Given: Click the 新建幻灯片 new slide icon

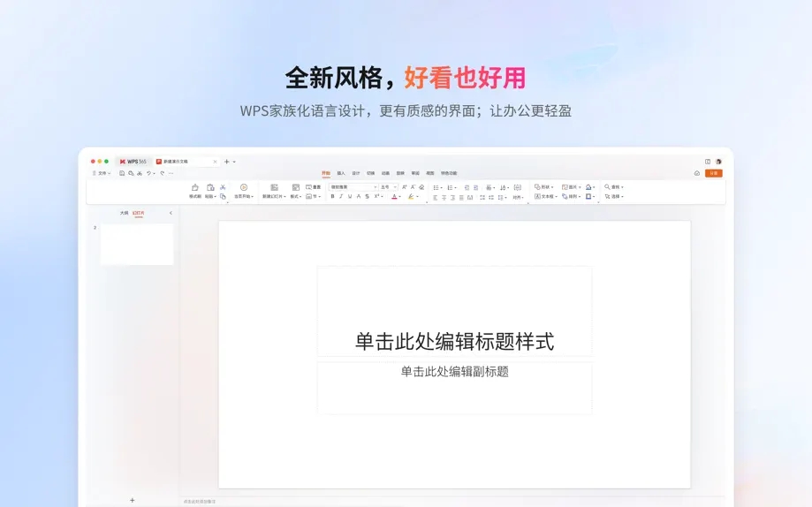Looking at the screenshot, I should click(x=275, y=187).
